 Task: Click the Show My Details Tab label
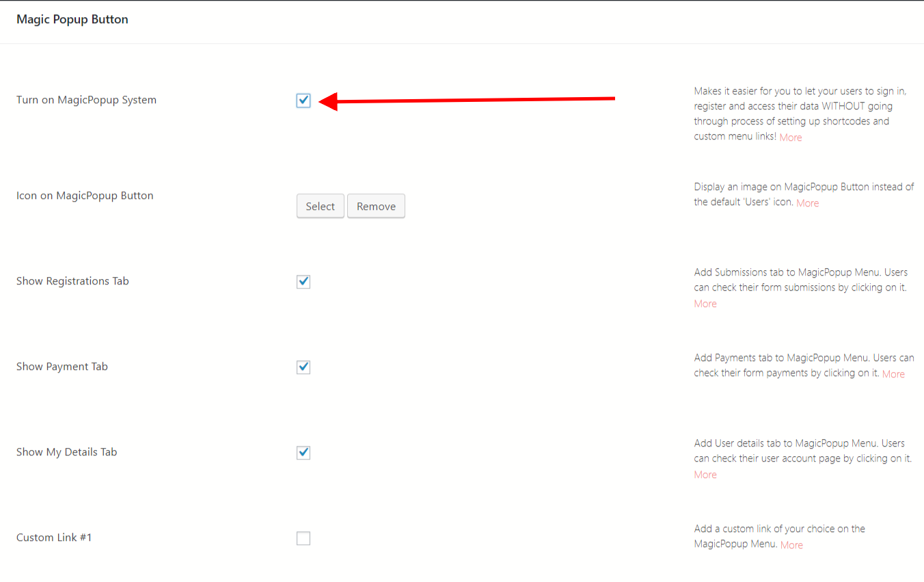66,451
